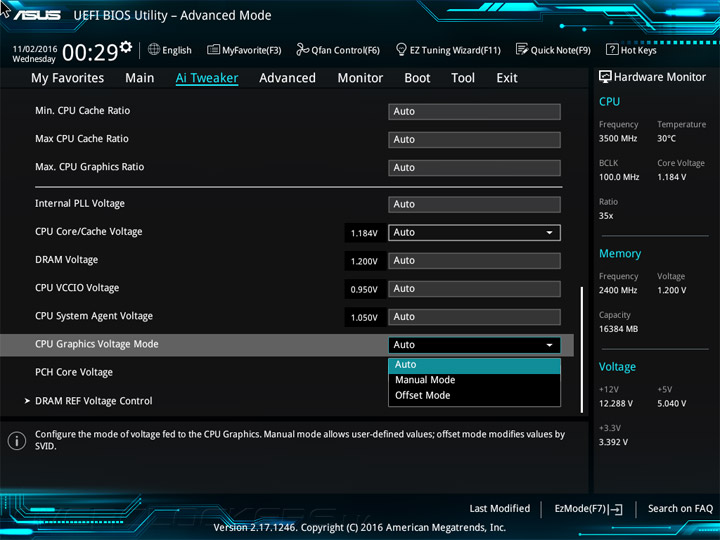The height and width of the screenshot is (540, 720).
Task: Switch to EzMode(F7)
Action: [589, 509]
